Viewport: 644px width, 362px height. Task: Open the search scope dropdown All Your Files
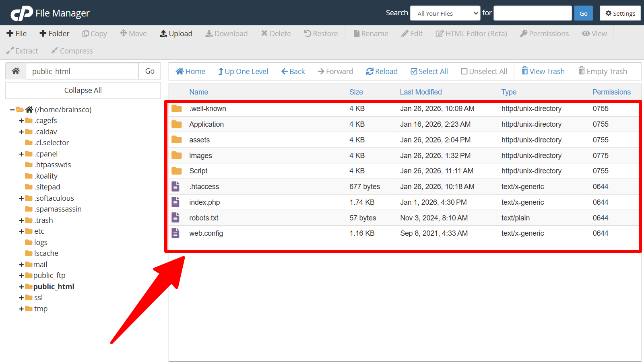click(x=445, y=13)
